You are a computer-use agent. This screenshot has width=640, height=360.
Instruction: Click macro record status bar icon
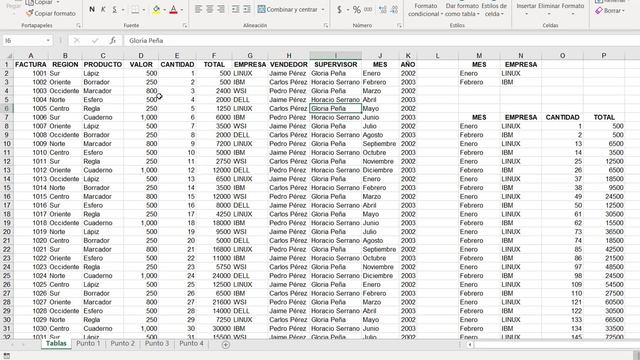tap(7, 356)
